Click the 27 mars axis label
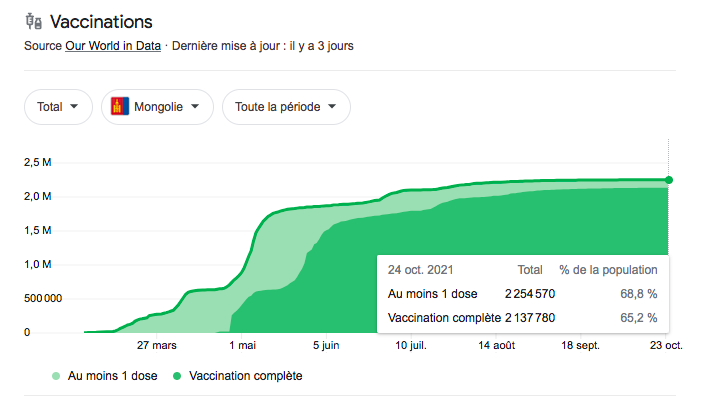The width and height of the screenshot is (724, 406). tap(157, 345)
